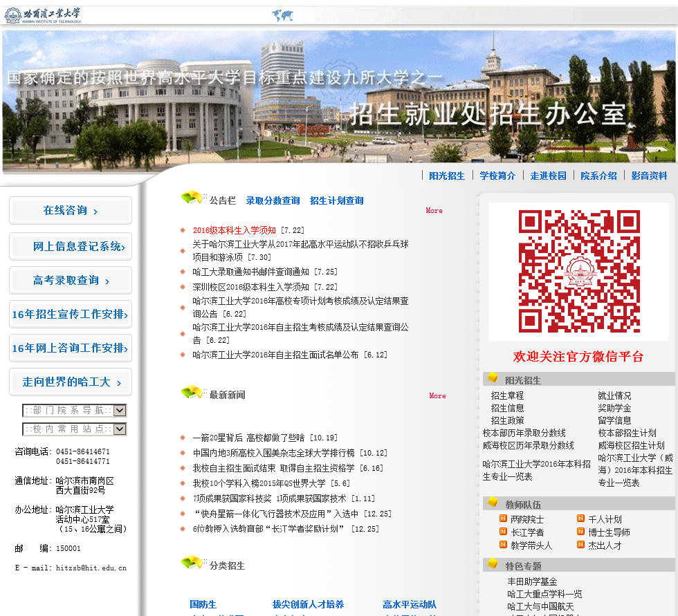The width and height of the screenshot is (678, 616).
Task: Click 哈工大重点学科一览 link
Action: pos(545,595)
